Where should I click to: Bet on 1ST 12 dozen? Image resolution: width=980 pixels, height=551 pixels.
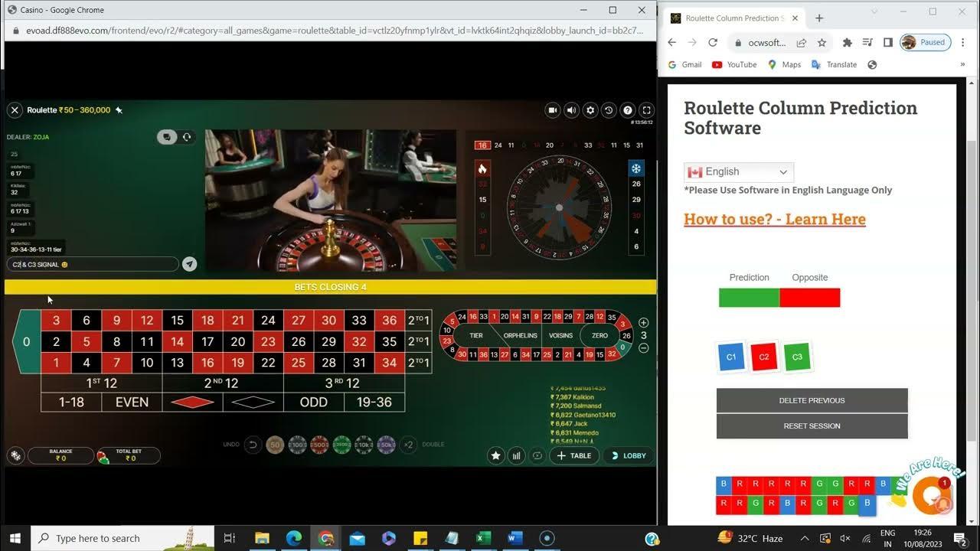(x=101, y=383)
